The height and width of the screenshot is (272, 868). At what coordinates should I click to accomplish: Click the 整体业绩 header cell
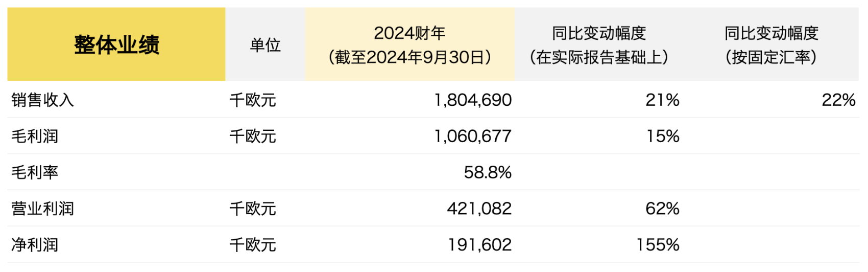tap(116, 44)
